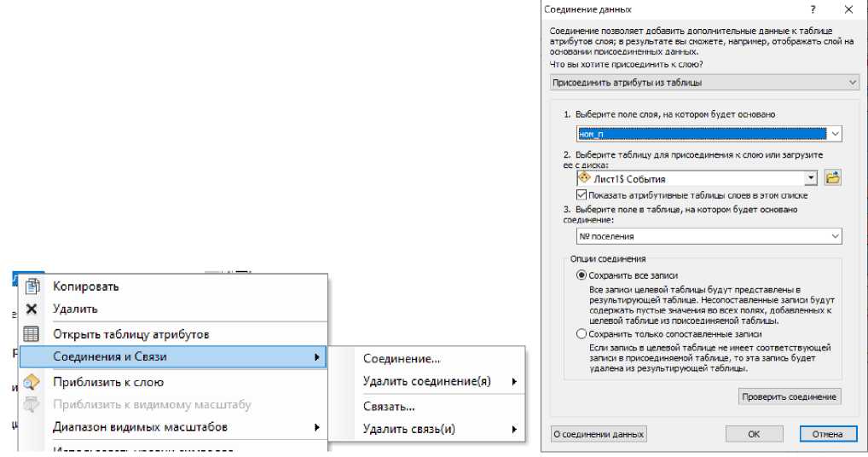
Task: Click the OK button in join dialog
Action: [753, 434]
